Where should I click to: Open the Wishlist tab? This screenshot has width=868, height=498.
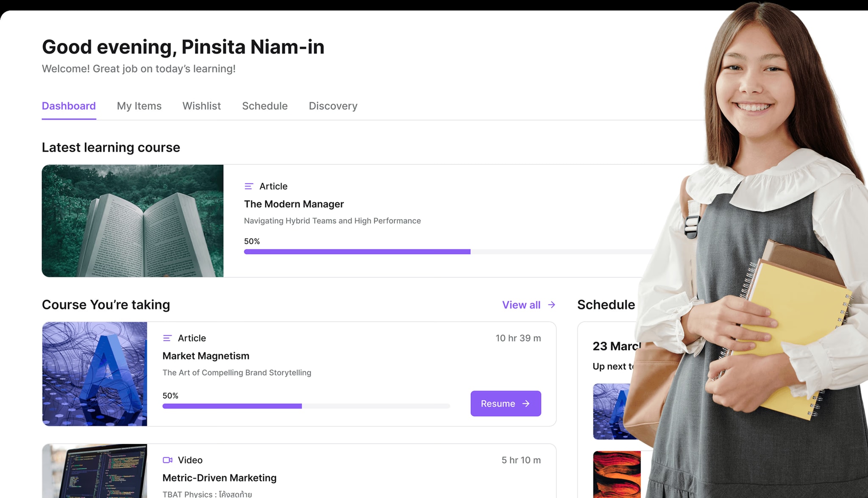[x=202, y=106]
